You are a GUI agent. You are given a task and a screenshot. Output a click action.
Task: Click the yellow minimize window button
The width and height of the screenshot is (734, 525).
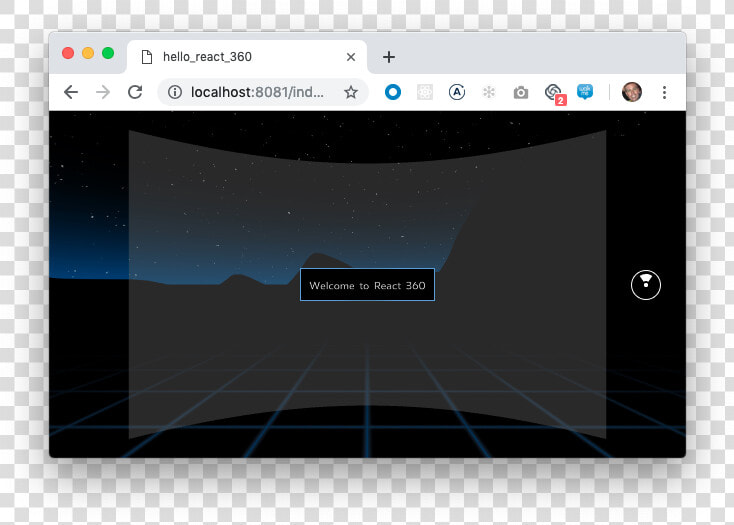tap(88, 53)
